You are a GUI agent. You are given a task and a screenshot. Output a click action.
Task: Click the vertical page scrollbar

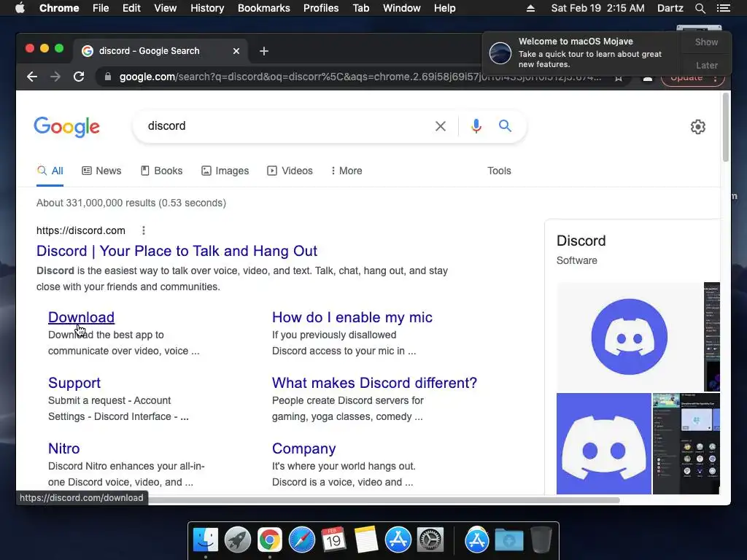point(726,127)
